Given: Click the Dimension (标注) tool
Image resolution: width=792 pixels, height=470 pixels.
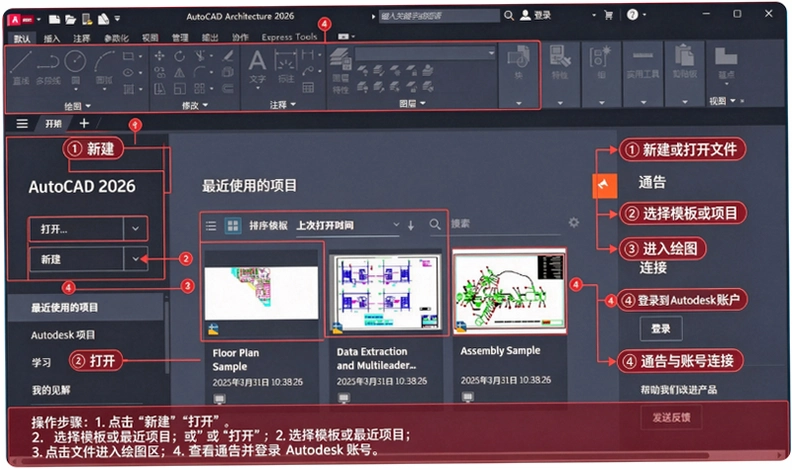Looking at the screenshot, I should (285, 67).
